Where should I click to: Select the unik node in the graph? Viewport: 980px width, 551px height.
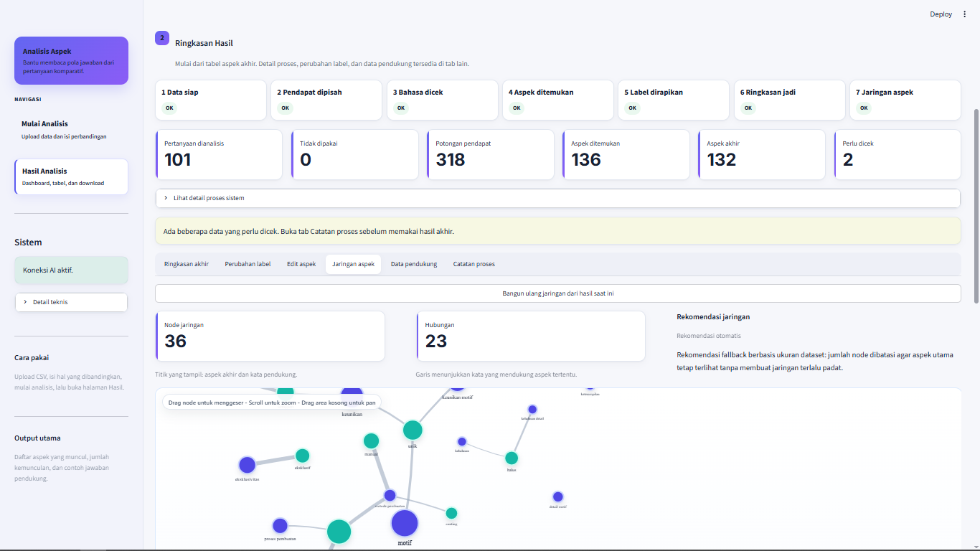413,430
